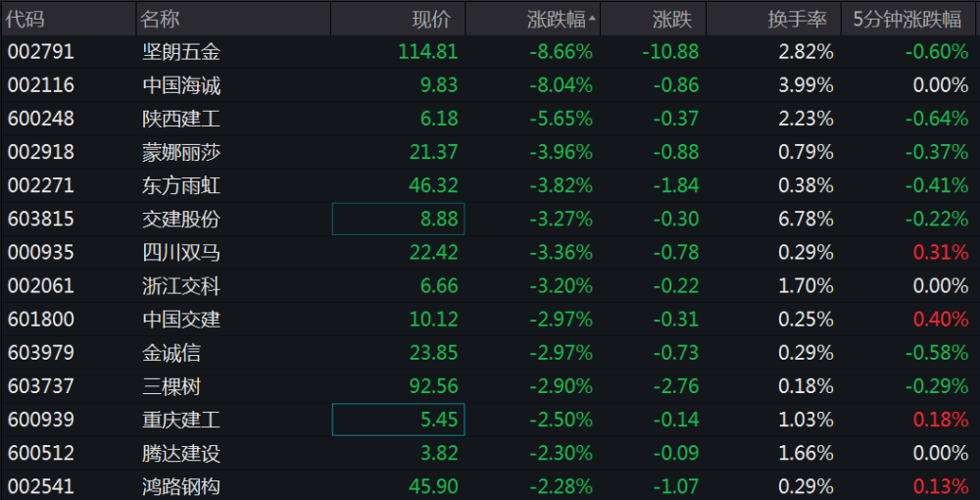
Task: Sort by the 换手率 column header
Action: 801,19
